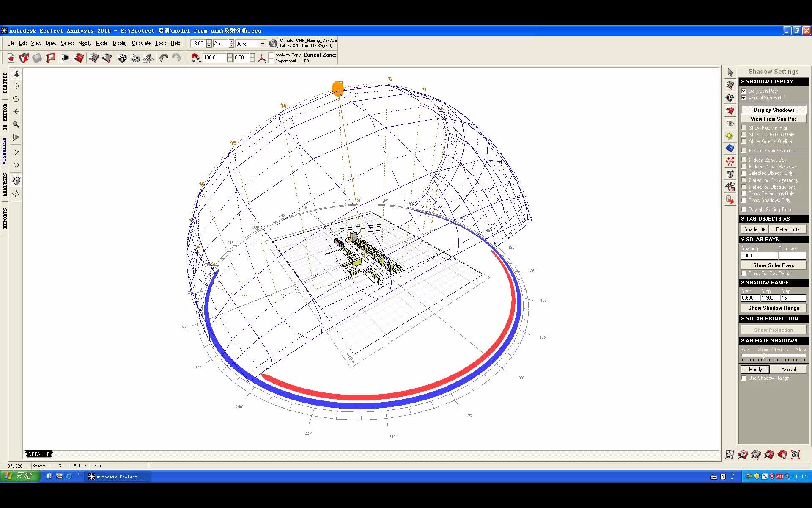Adjust the animation speed slider
This screenshot has width=812, height=508.
pyautogui.click(x=764, y=356)
